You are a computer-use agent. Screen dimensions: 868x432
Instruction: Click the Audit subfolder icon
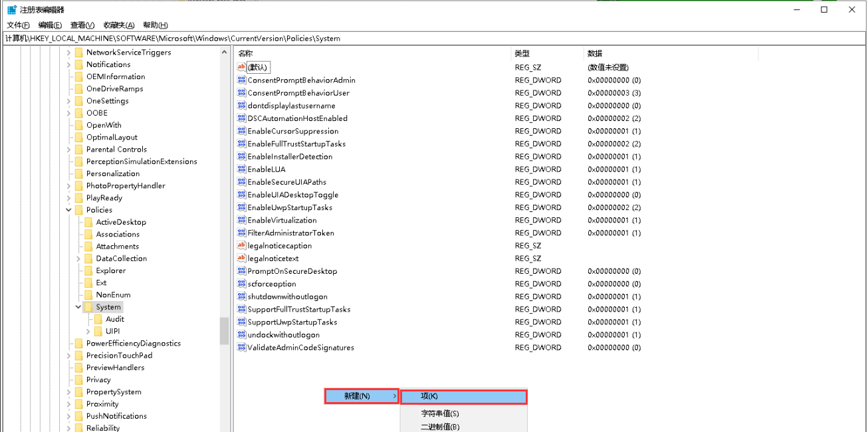click(x=98, y=319)
